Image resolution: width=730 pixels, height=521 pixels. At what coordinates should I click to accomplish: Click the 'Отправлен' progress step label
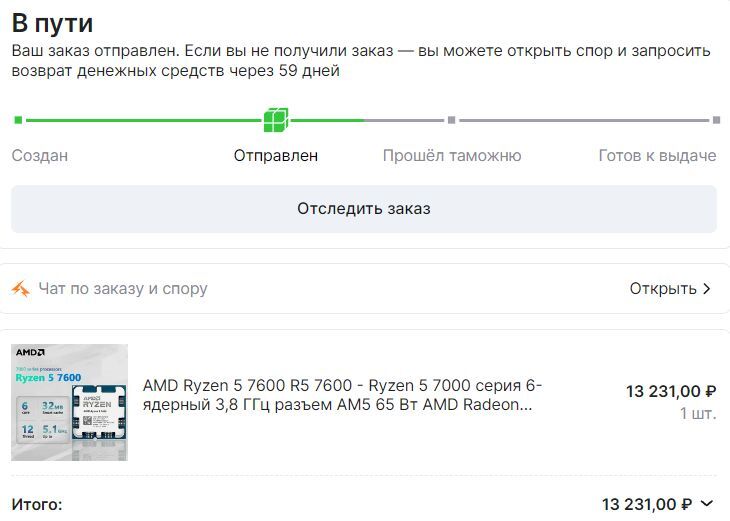click(x=276, y=155)
